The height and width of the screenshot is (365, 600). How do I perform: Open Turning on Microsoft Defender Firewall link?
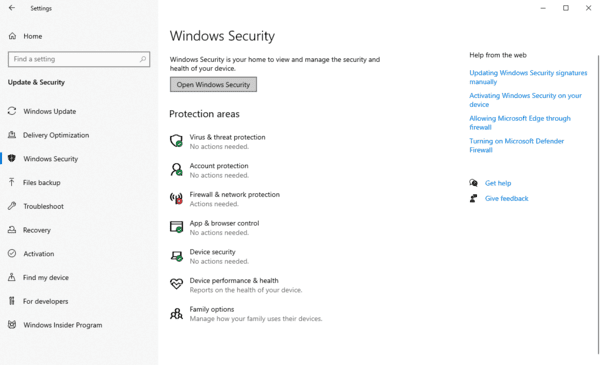pyautogui.click(x=517, y=145)
